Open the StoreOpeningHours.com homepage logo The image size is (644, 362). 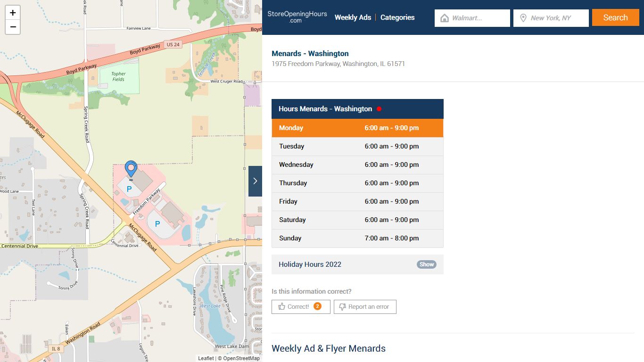click(297, 17)
